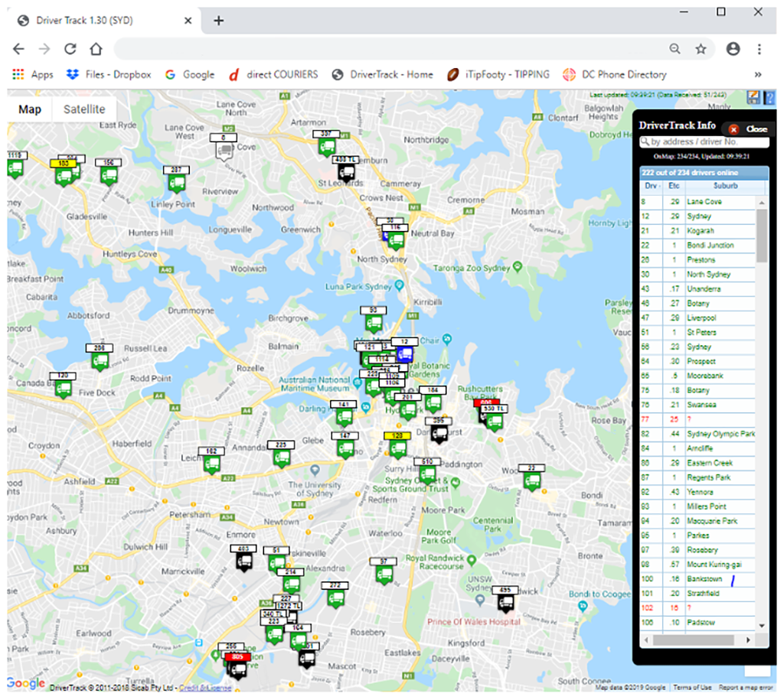
Task: Select the Map view type
Action: click(30, 109)
